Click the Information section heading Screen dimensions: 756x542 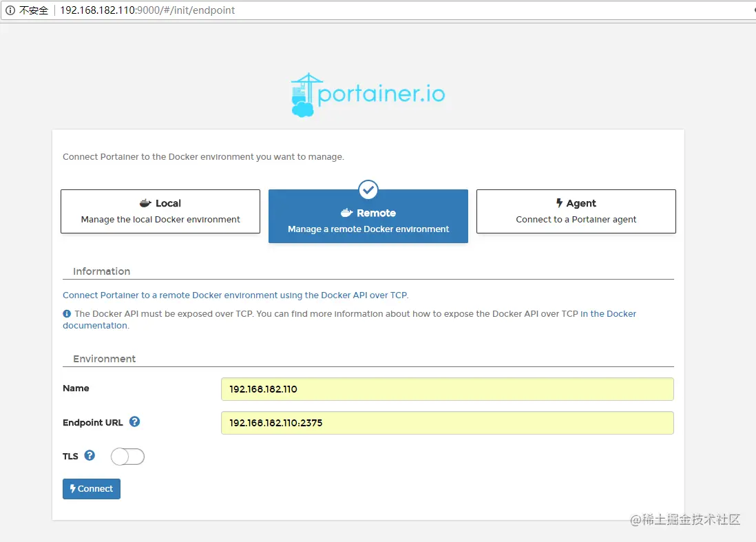pyautogui.click(x=102, y=271)
